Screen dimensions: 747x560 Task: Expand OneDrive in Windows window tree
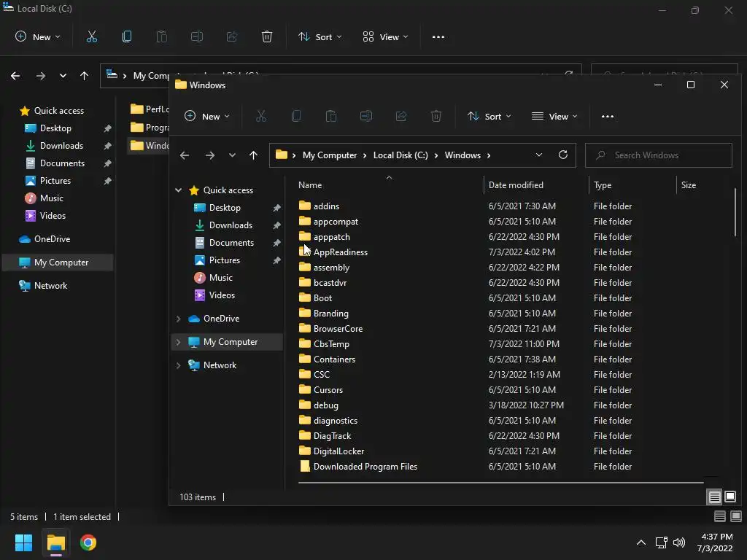[178, 319]
